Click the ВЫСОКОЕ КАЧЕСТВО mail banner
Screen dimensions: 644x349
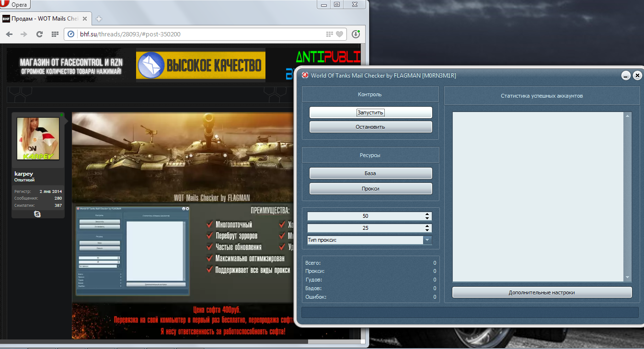pos(200,65)
